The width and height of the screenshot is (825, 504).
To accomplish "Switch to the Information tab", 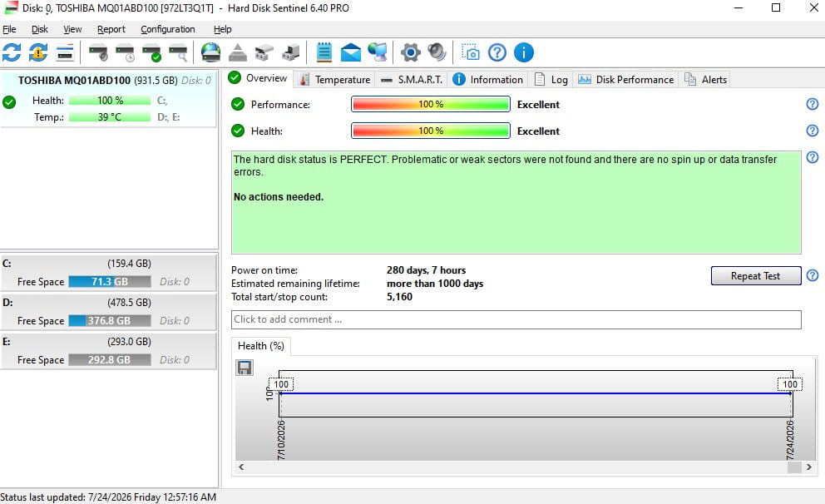I will click(x=488, y=80).
